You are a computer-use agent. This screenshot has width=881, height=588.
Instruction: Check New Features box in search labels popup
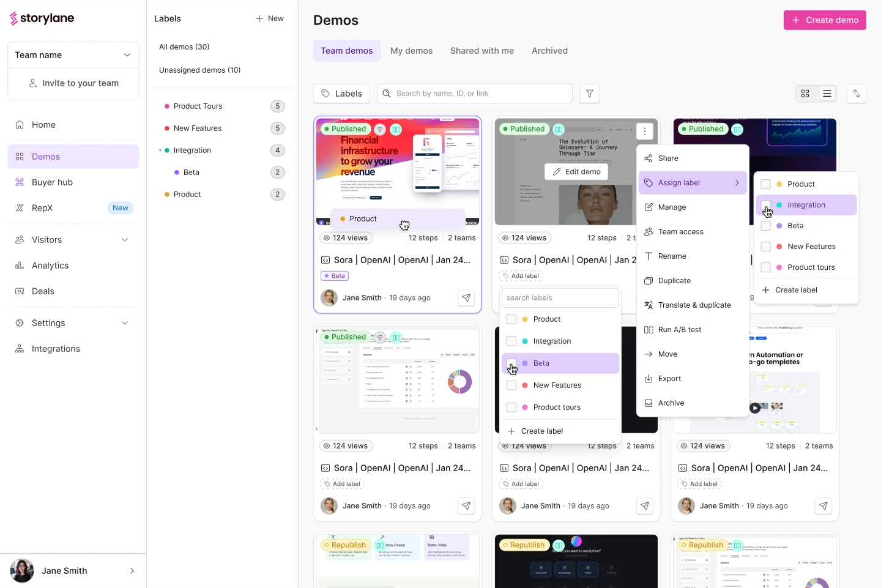click(511, 385)
